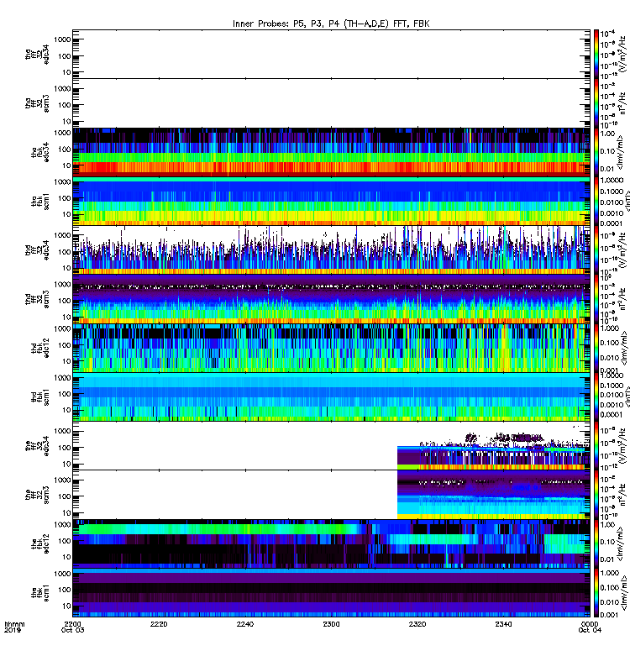630x672 pixels.
Task: Click the '1.00' value on tha fbk edc34 color bar
Action: click(x=607, y=134)
